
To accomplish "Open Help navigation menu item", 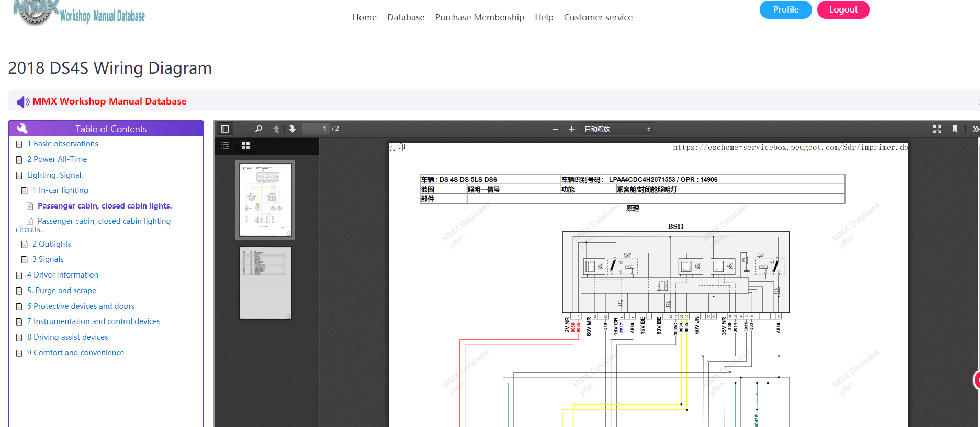I will pyautogui.click(x=544, y=17).
